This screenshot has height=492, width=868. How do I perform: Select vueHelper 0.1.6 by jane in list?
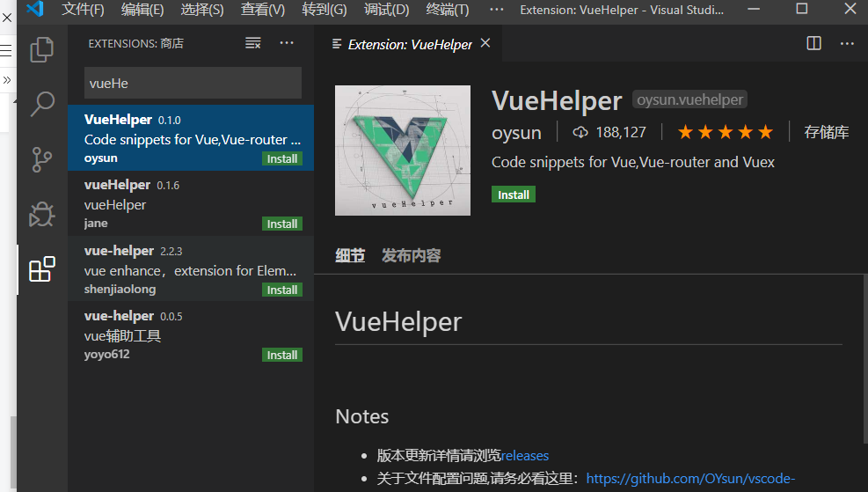tap(191, 203)
